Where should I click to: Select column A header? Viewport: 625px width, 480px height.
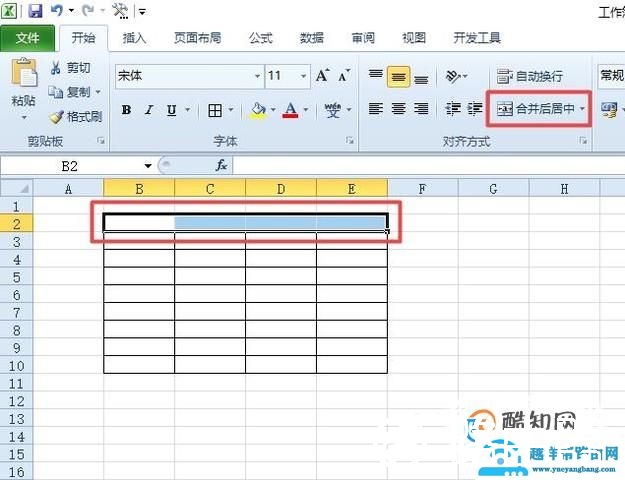click(x=68, y=189)
